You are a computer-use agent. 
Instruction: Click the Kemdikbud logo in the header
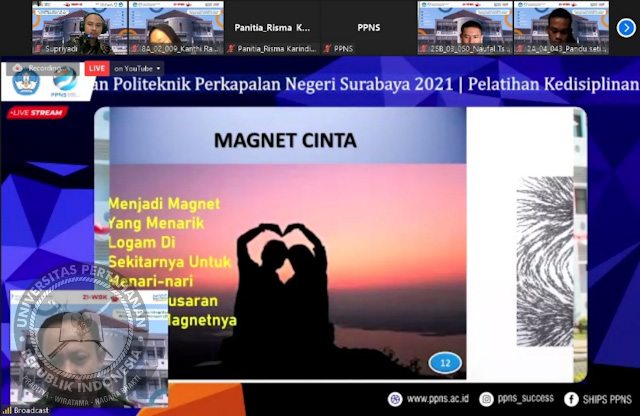pos(27,83)
